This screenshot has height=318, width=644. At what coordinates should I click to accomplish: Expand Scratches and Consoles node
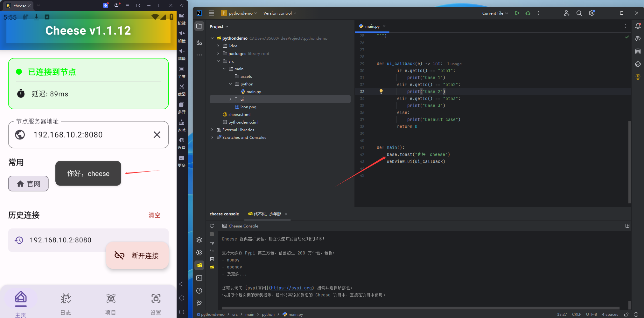coord(212,138)
